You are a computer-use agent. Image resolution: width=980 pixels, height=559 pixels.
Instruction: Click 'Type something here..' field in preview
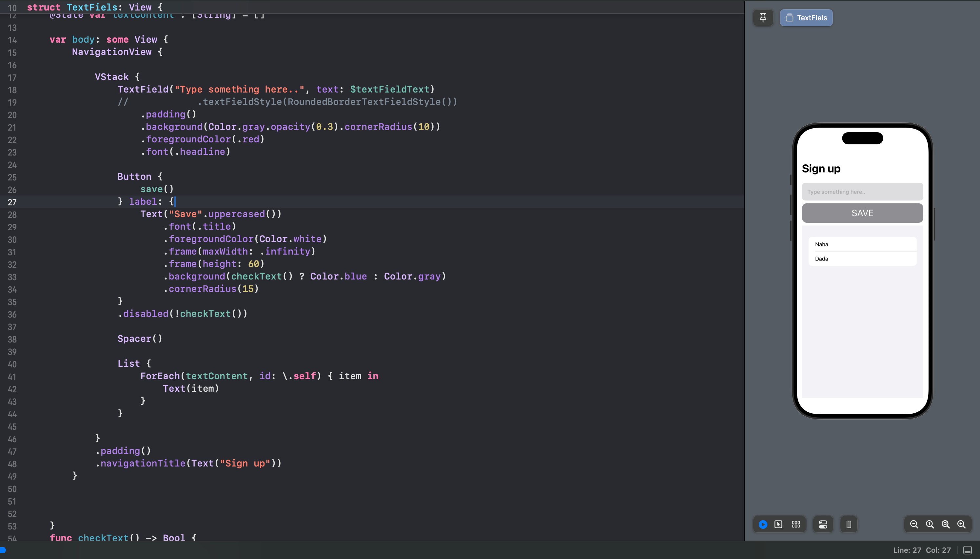tap(862, 192)
